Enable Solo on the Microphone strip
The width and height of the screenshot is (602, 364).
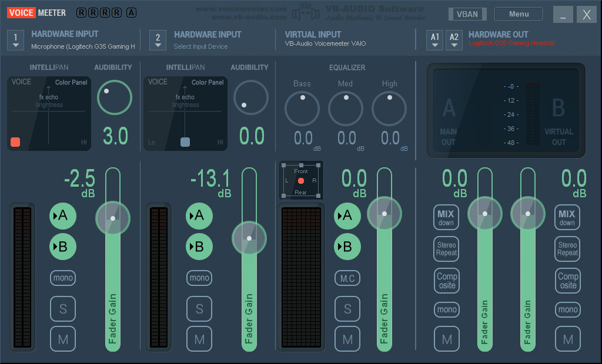62,309
